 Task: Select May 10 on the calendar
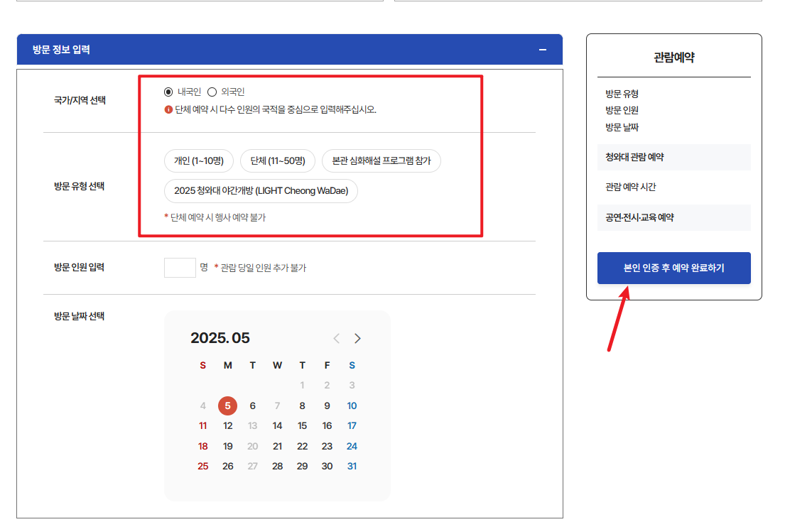pyautogui.click(x=352, y=406)
